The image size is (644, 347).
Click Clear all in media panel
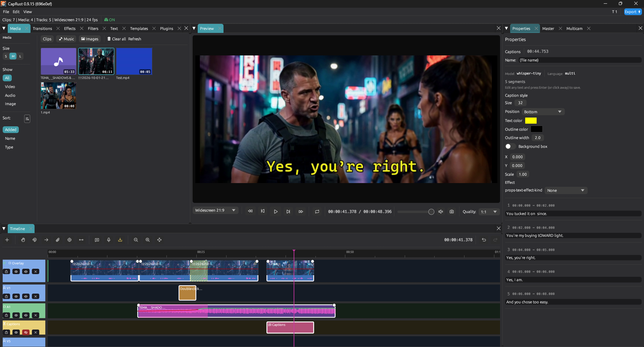pos(116,39)
